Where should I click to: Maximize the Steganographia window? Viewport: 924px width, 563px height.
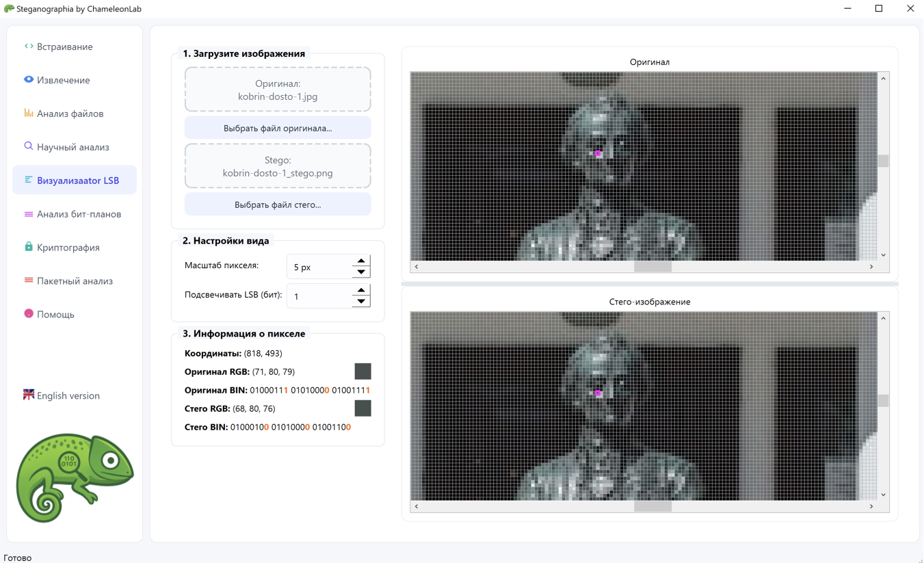(x=879, y=9)
